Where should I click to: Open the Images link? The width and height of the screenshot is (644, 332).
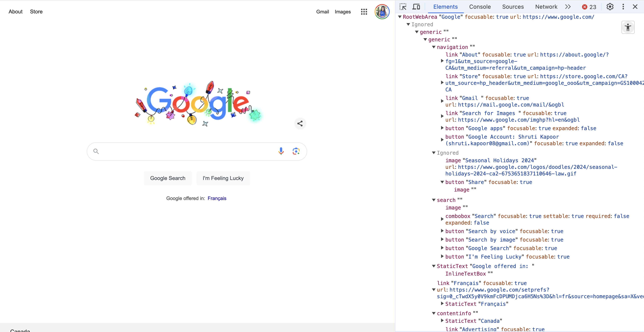click(343, 12)
